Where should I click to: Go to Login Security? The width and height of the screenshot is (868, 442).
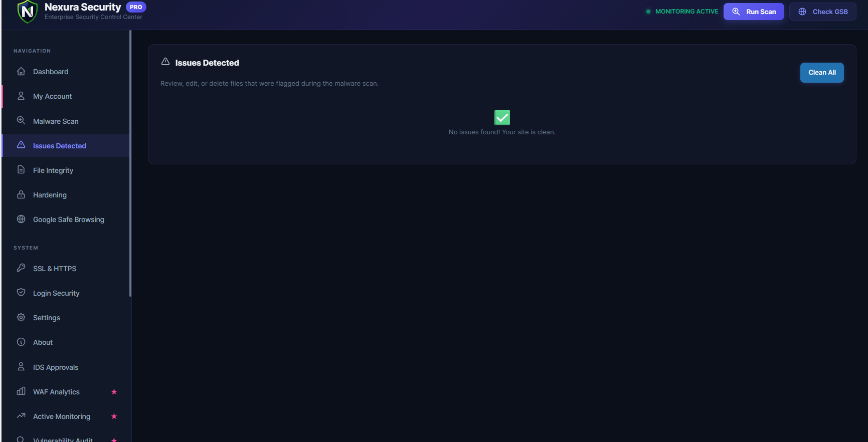pos(66,293)
